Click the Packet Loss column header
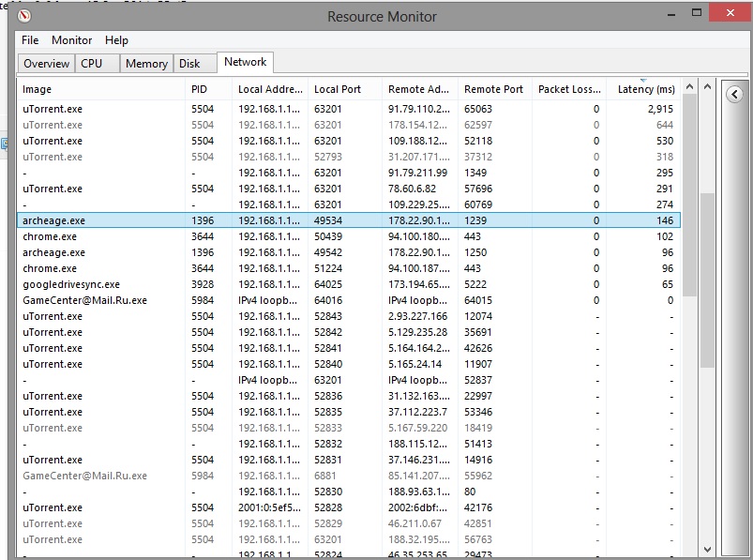This screenshot has width=753, height=560. [568, 89]
